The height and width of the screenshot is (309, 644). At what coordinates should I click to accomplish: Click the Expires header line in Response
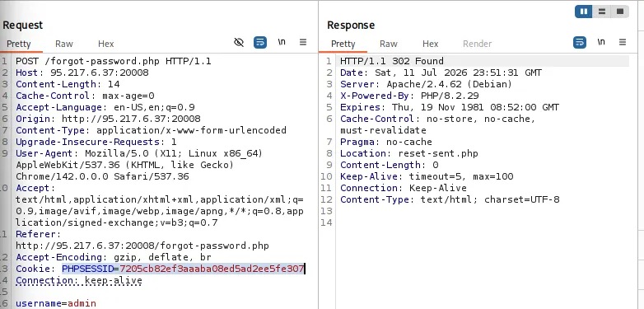tap(450, 107)
